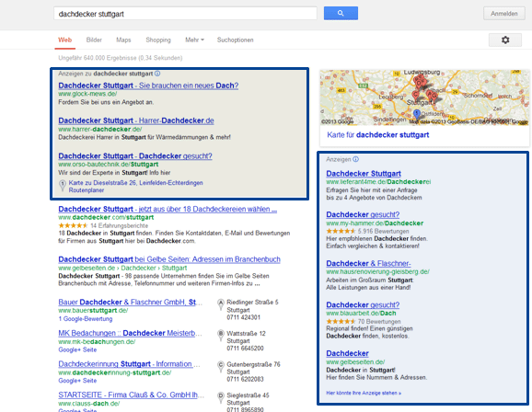Open Google+ Seite under mk-bedachungen.de
532x412 pixels.
[77, 349]
